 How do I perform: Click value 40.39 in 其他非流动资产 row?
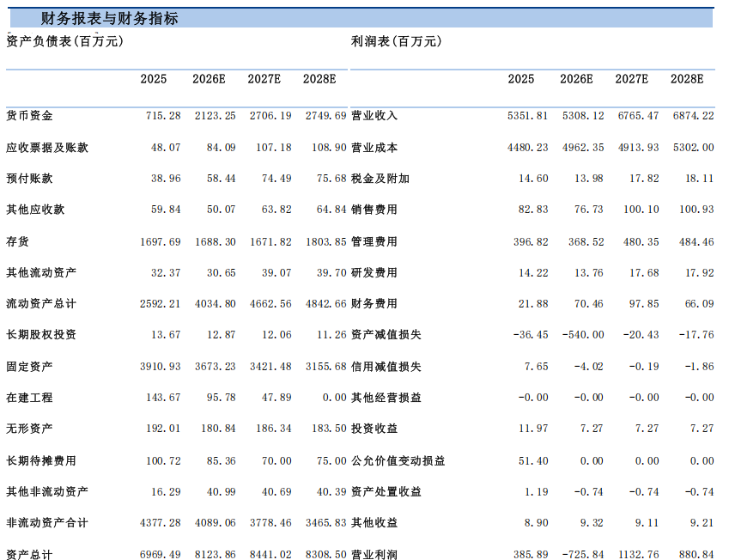click(x=331, y=491)
